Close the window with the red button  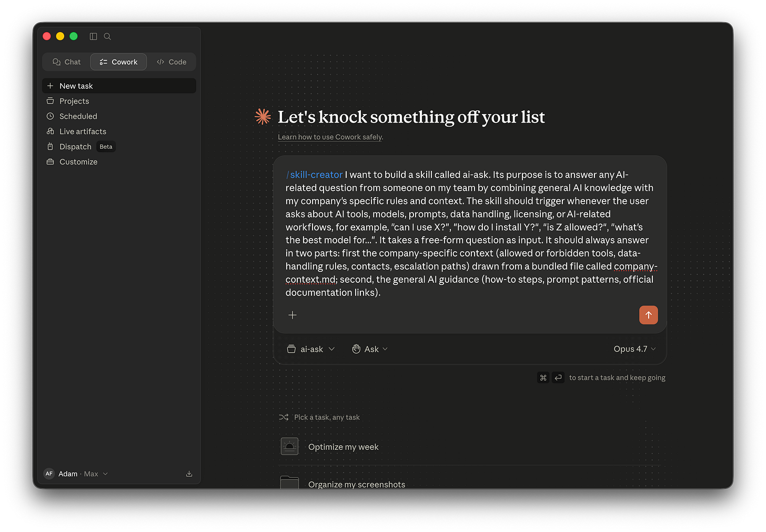point(46,36)
